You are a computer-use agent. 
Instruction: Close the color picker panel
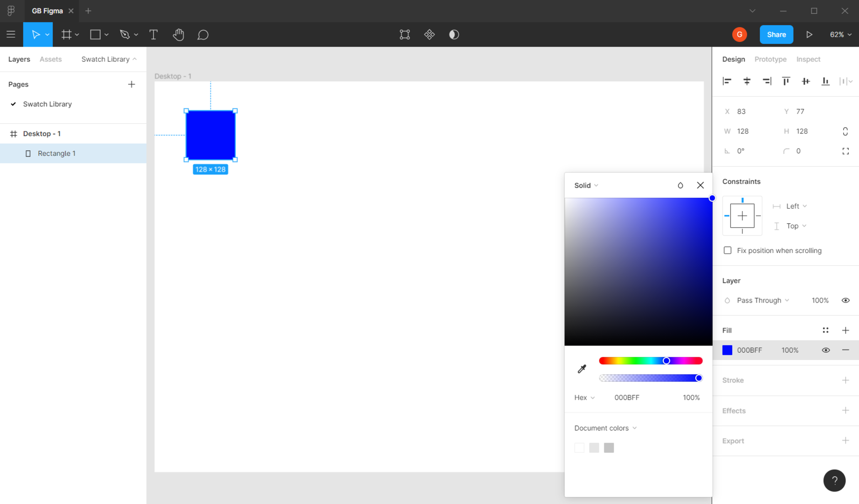(x=700, y=185)
